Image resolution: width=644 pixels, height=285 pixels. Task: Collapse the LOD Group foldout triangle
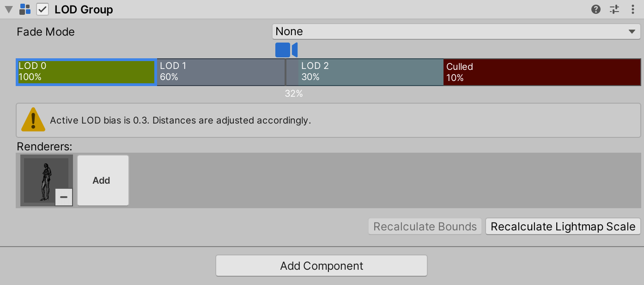9,9
